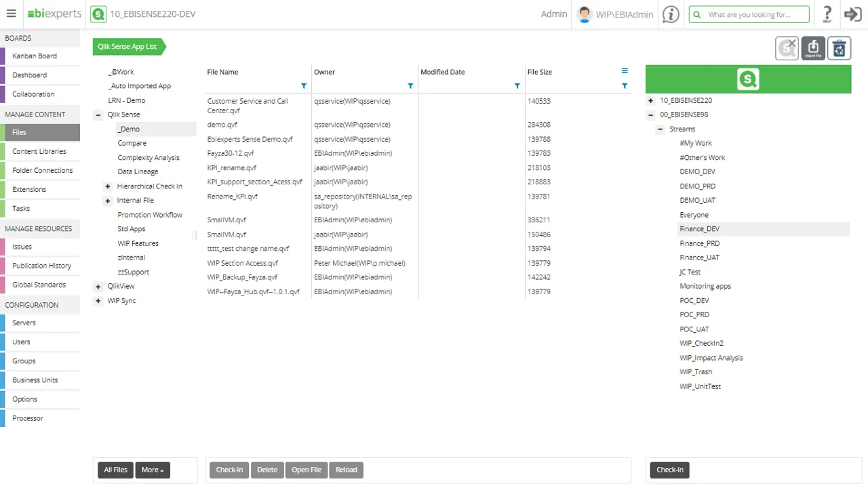Collapse the Qlik Sense tree node
868x488 pixels.
pos(98,115)
